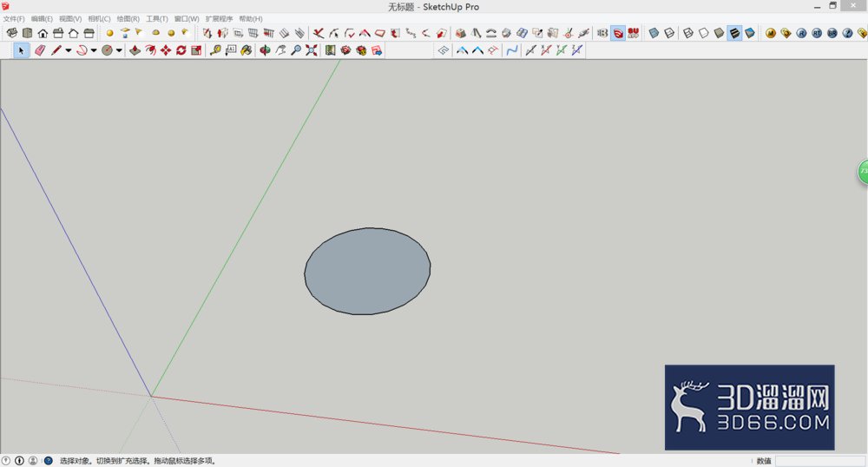
Task: Click the blue R render icon
Action: click(x=801, y=33)
